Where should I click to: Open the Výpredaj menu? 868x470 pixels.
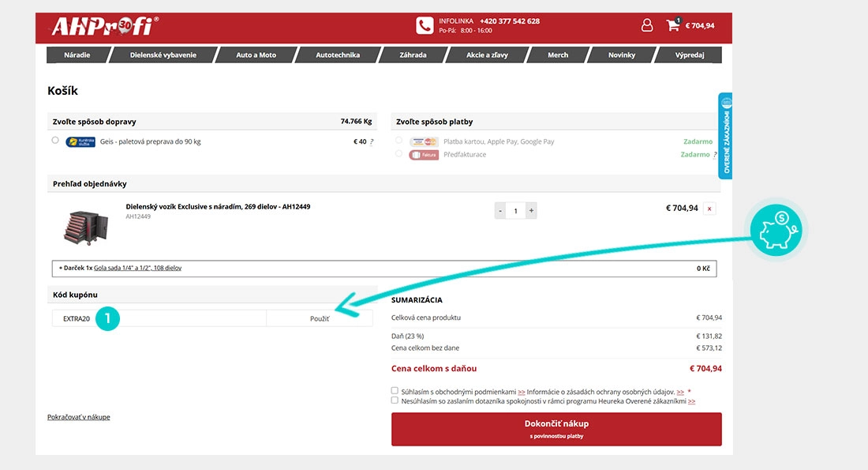pos(689,55)
